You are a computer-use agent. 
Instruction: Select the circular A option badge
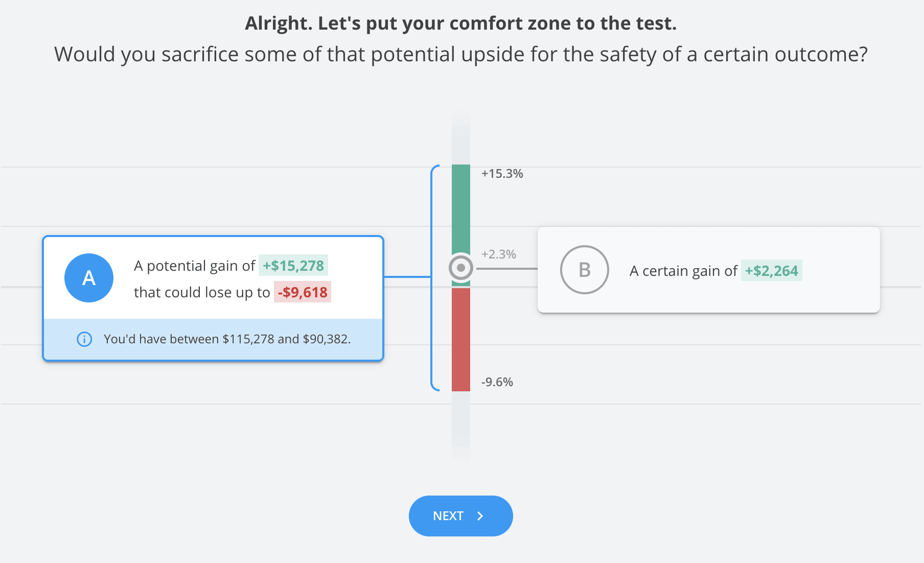(x=88, y=277)
